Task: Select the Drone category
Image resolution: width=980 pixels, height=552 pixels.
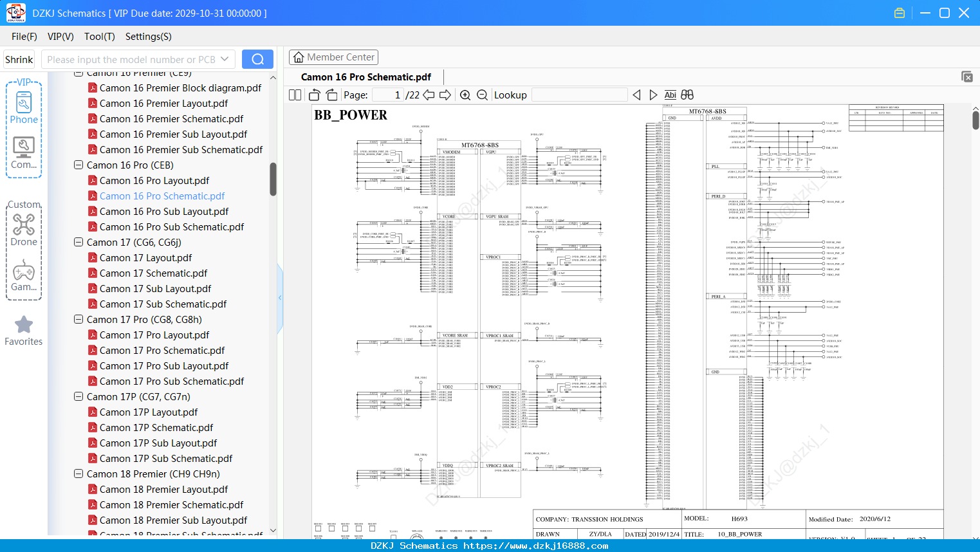Action: (24, 230)
